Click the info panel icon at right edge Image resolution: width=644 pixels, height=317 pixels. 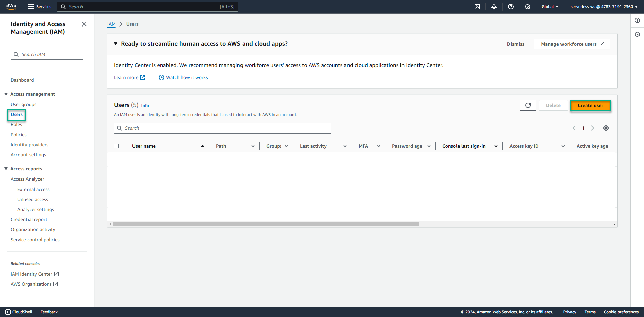637,20
